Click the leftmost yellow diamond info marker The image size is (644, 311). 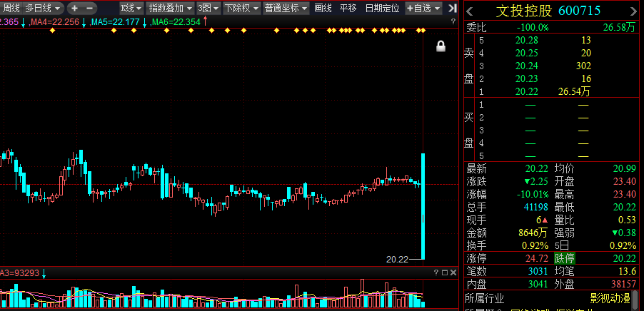pyautogui.click(x=52, y=31)
